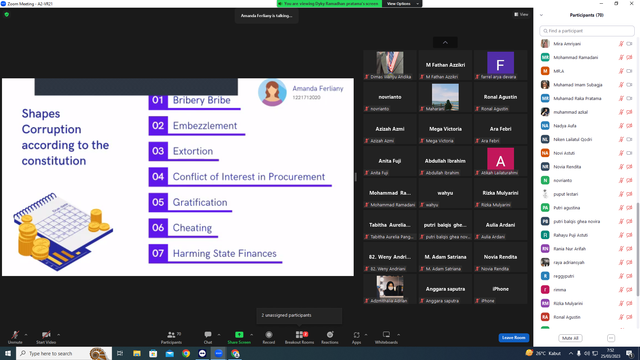Open notification center in system tray
This screenshot has height=360, width=640.
coord(630,353)
